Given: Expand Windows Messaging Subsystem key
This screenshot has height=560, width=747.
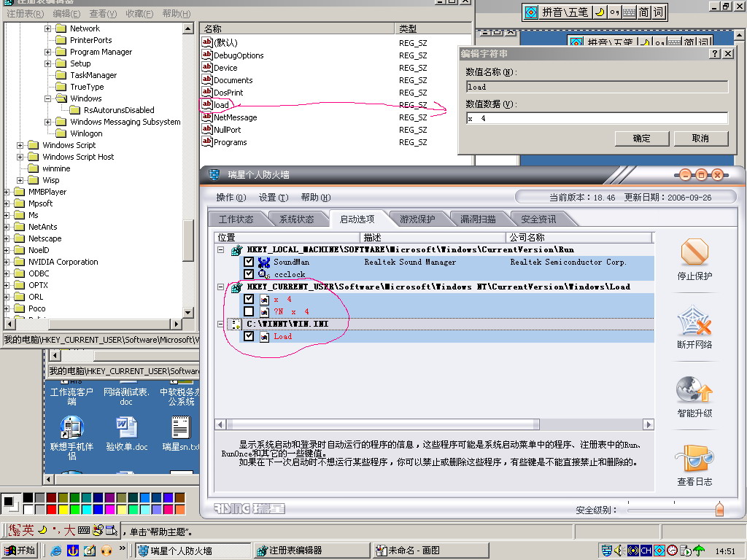Looking at the screenshot, I should (x=47, y=122).
